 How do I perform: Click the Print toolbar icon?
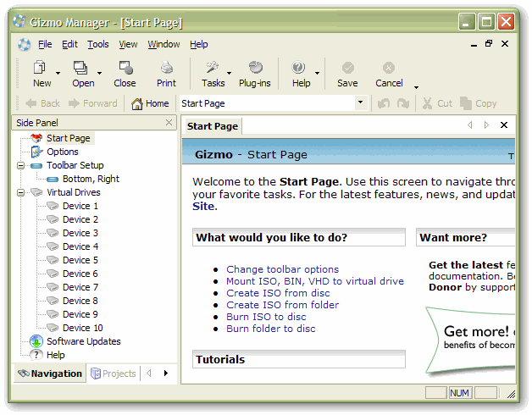click(166, 68)
